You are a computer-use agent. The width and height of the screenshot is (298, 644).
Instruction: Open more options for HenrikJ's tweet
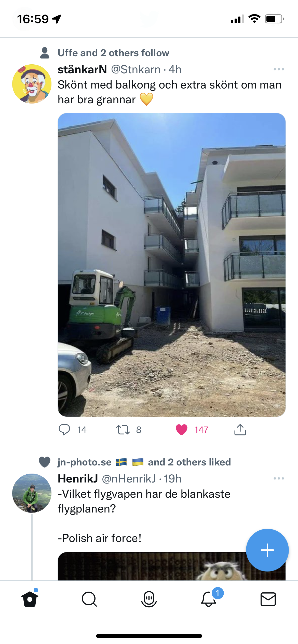tap(279, 478)
